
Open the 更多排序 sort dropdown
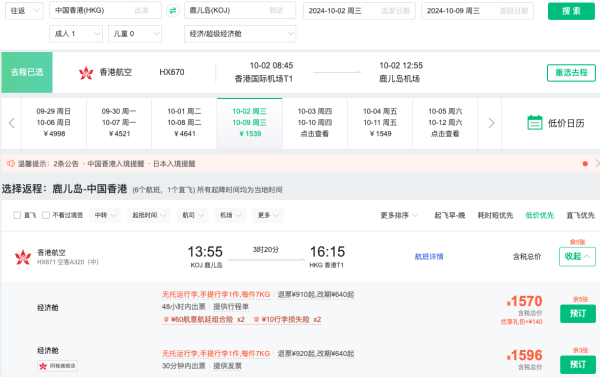399,215
